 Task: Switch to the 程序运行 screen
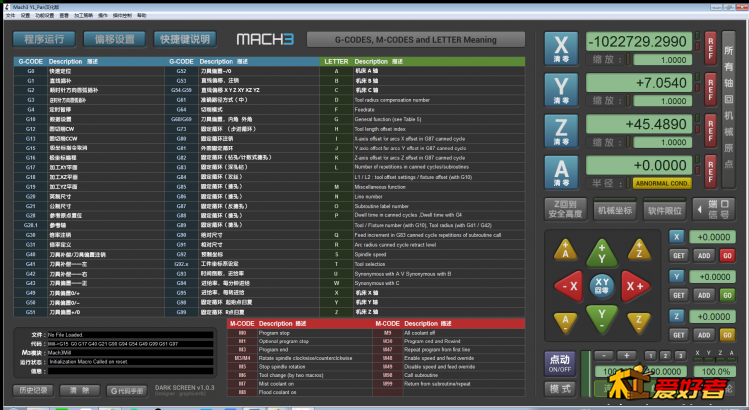tap(44, 39)
